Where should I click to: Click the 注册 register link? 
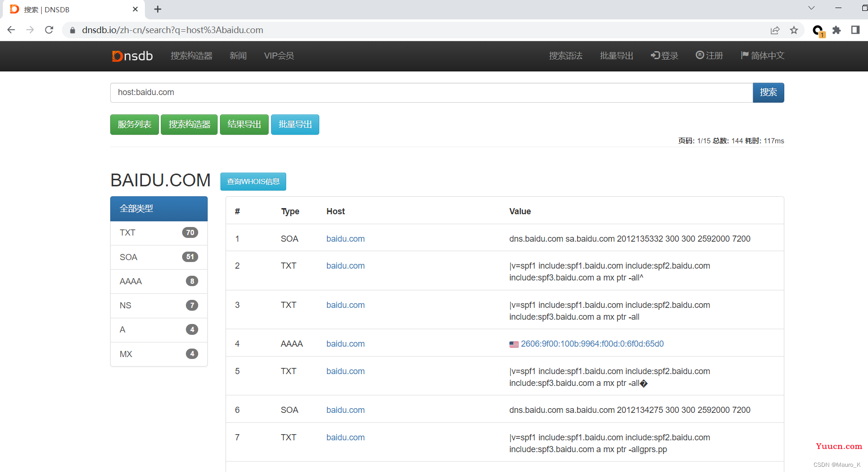710,56
